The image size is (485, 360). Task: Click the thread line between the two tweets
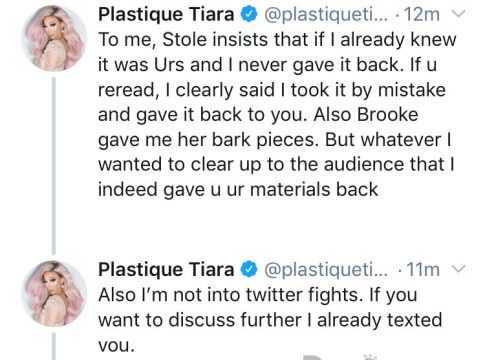(54, 166)
